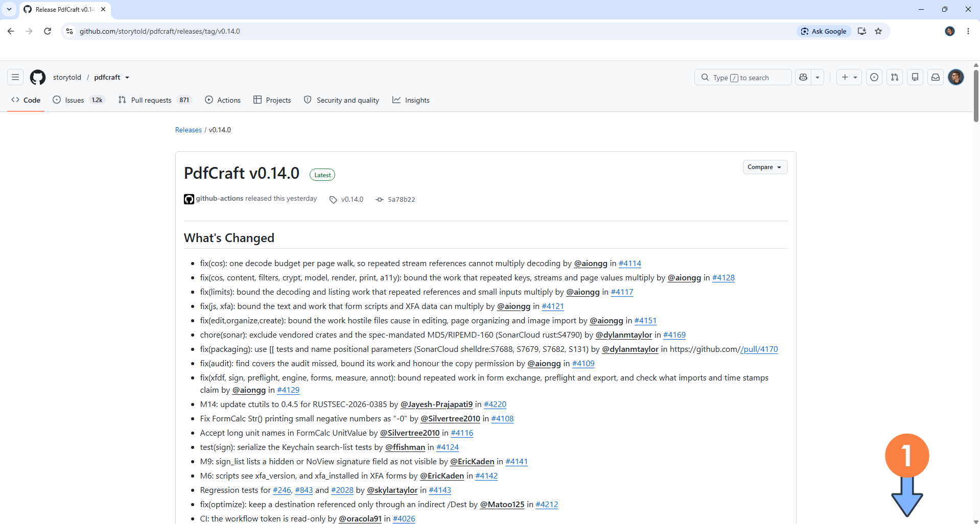The height and width of the screenshot is (524, 980).
Task: Open the tab search dropdown arrow
Action: [x=9, y=9]
